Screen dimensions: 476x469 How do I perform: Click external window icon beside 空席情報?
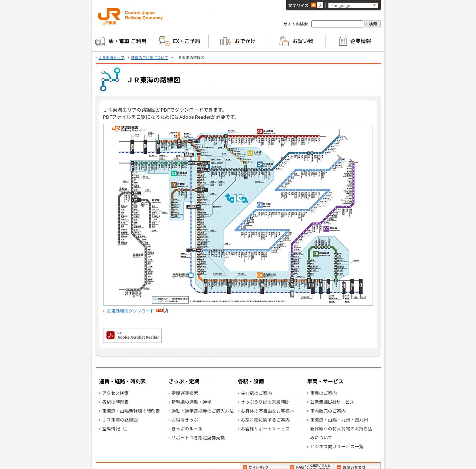[x=125, y=429]
